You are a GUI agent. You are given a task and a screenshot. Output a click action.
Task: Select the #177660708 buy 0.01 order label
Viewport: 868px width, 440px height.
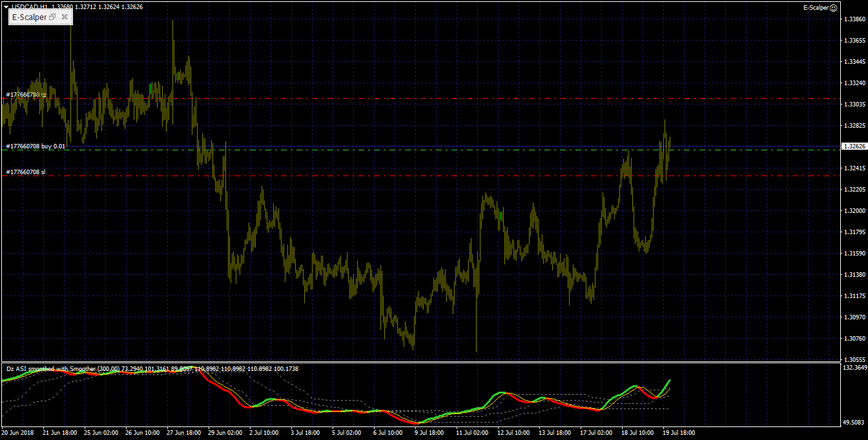[x=36, y=146]
